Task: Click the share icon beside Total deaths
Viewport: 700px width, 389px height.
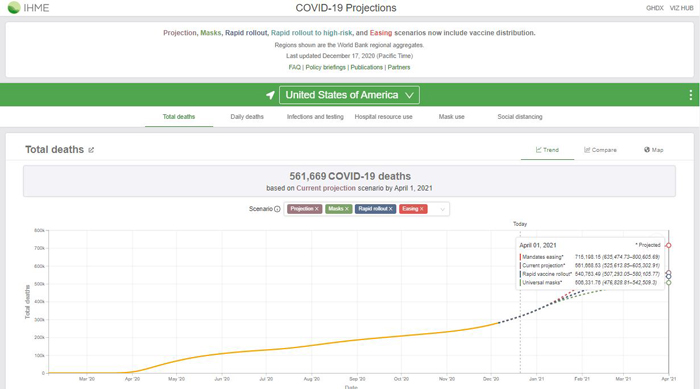Action: [91, 150]
